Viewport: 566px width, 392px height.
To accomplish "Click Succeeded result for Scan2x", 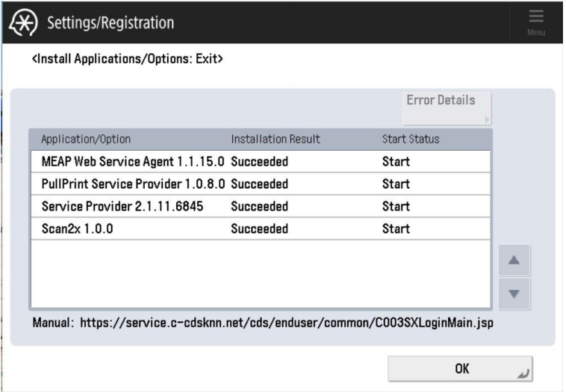I will [x=259, y=228].
